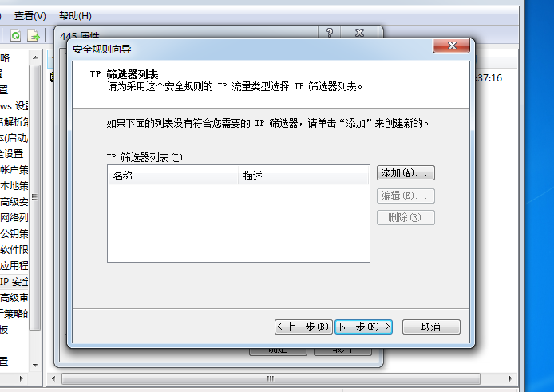Go back with the 上一步(B) button
Screen dimensions: 554x392
click(x=303, y=327)
